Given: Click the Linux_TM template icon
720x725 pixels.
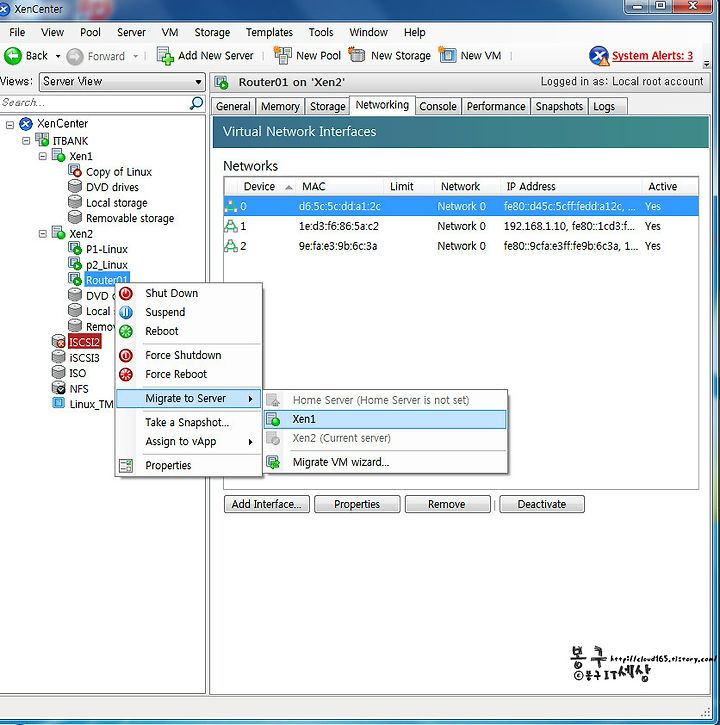Looking at the screenshot, I should point(59,403).
